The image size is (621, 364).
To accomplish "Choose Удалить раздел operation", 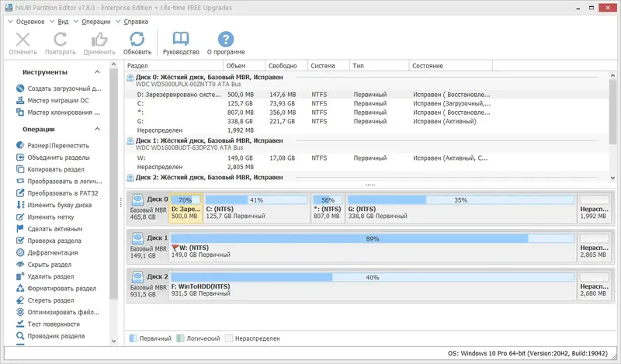I will click(x=45, y=276).
